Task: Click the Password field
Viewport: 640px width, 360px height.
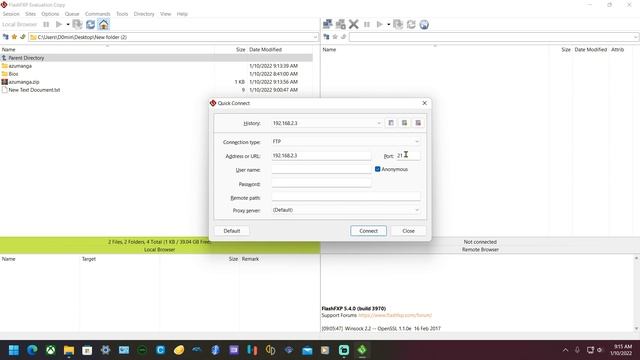Action: tap(321, 184)
